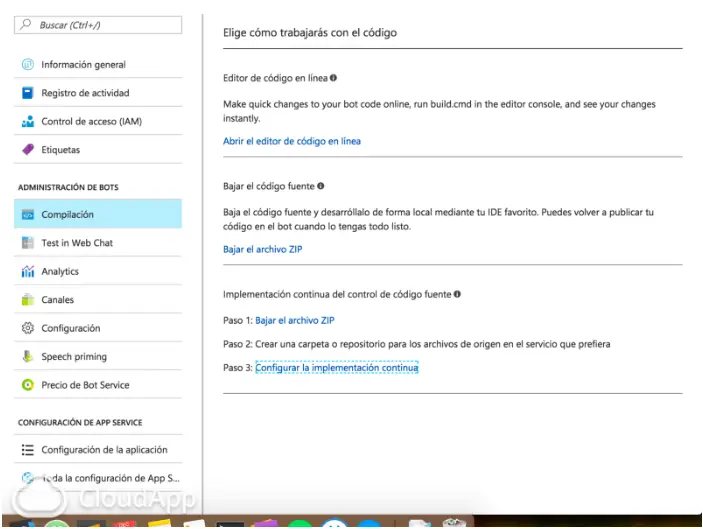703x529 pixels.
Task: Go to Control de acceso (IAM) label
Action: 91,121
